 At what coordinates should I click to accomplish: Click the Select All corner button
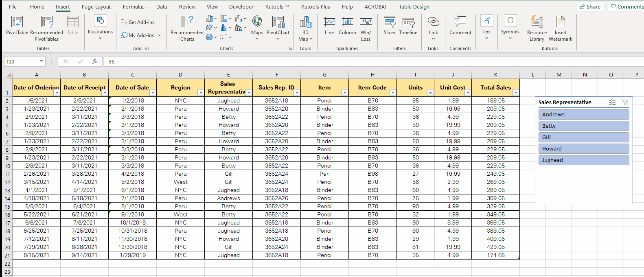pos(7,74)
